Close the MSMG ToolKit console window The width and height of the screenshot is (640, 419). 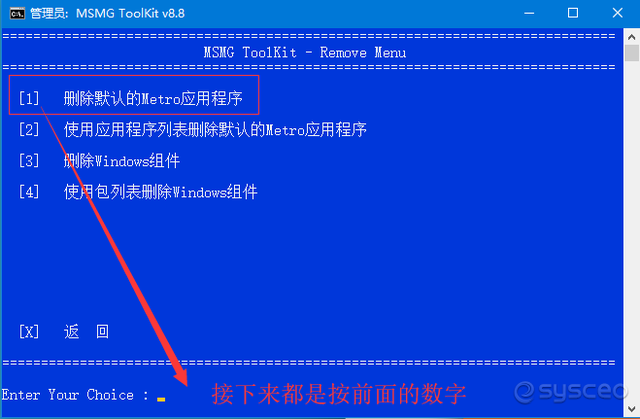[x=617, y=13]
